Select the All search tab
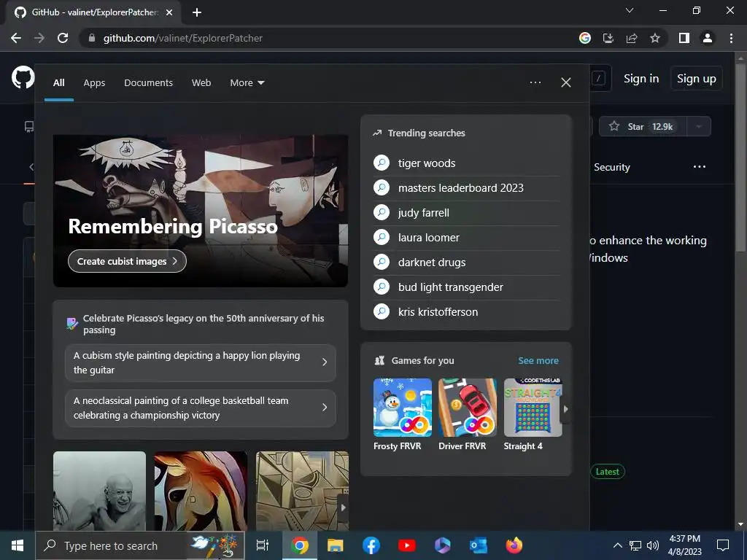747x560 pixels. (59, 83)
